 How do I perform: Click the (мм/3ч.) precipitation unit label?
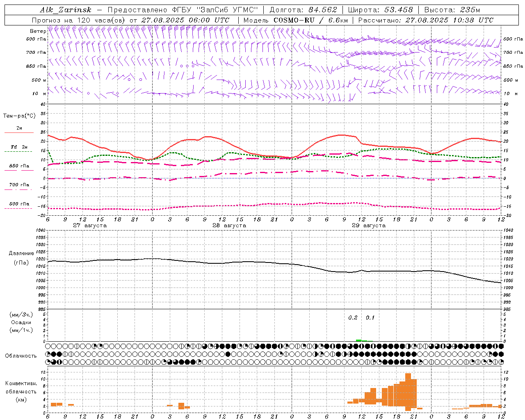[x=21, y=315]
